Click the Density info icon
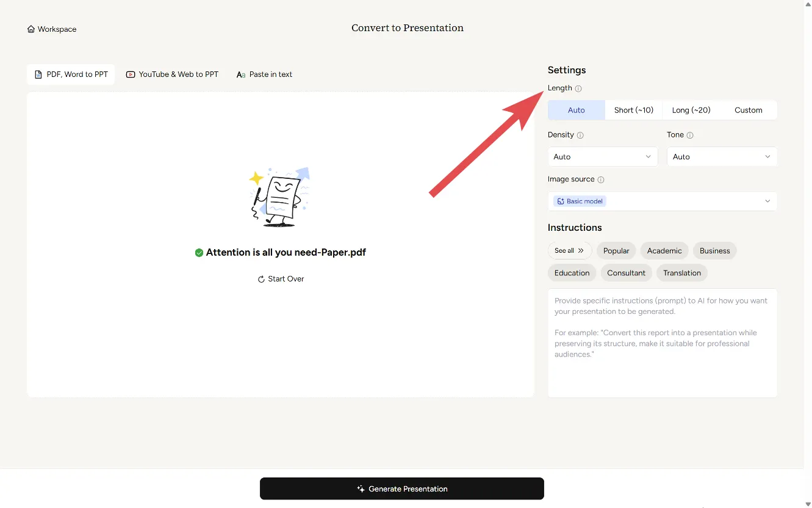Screen dimensions: 812x508 click(x=580, y=135)
